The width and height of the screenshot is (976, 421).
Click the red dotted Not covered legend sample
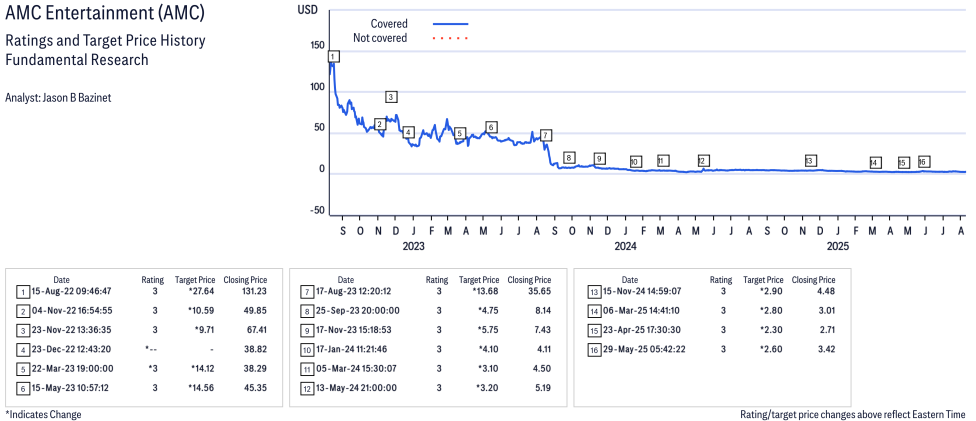tap(450, 39)
